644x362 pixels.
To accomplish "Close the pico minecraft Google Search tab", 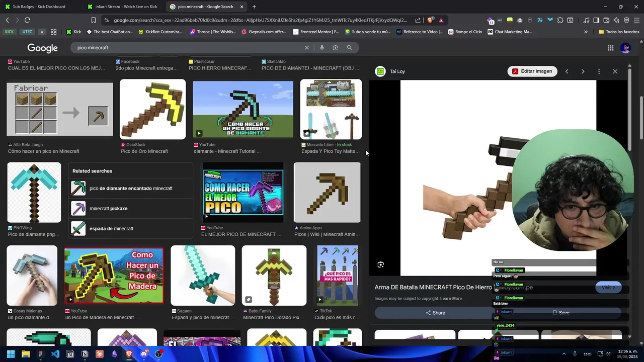I will [x=242, y=7].
